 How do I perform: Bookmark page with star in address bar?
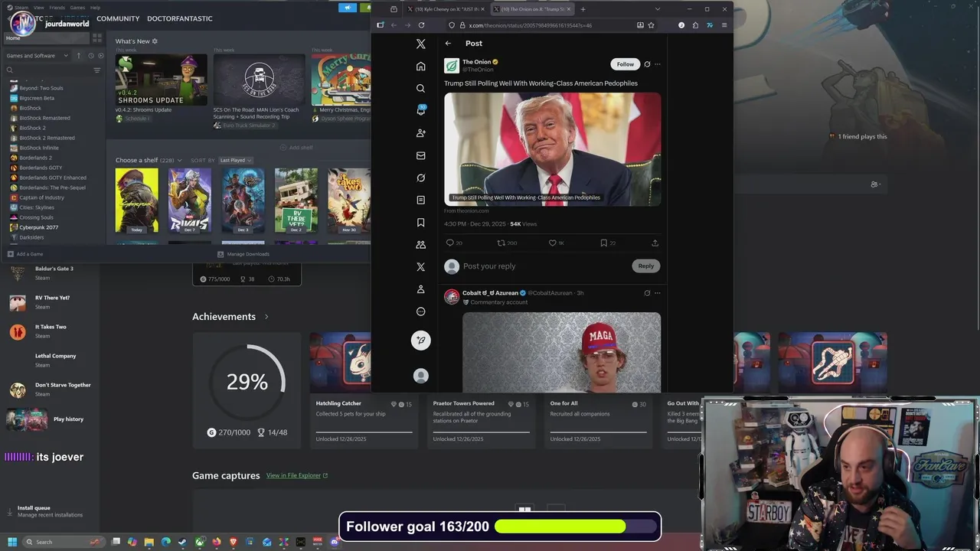tap(651, 25)
